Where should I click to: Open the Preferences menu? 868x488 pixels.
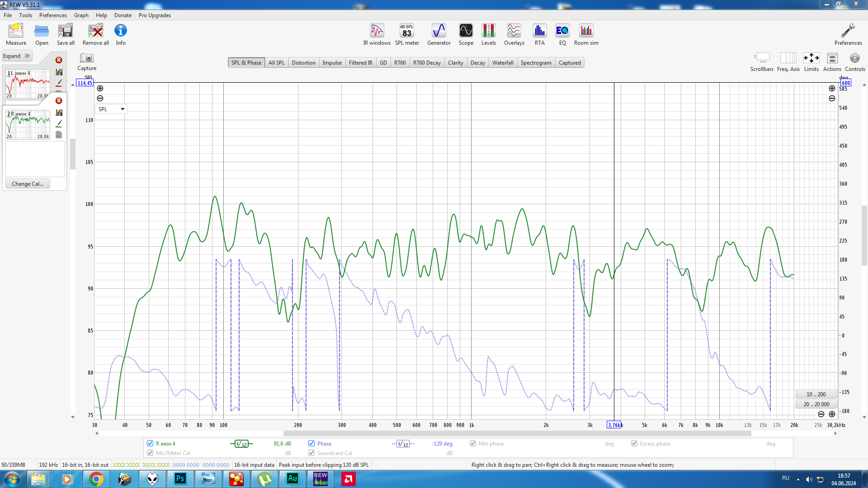52,15
